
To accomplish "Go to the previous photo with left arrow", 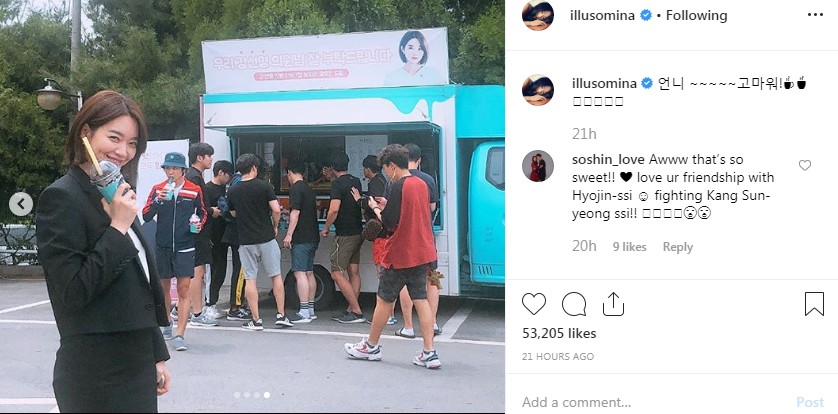I will coord(21,204).
